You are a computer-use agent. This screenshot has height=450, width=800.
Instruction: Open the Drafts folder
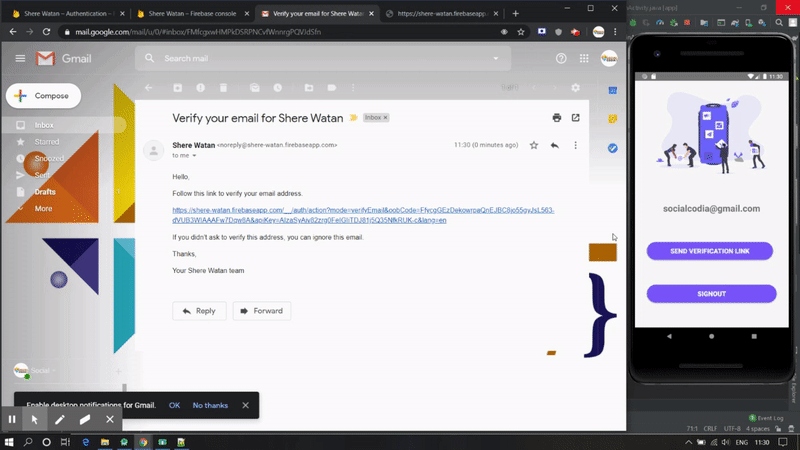[x=45, y=192]
